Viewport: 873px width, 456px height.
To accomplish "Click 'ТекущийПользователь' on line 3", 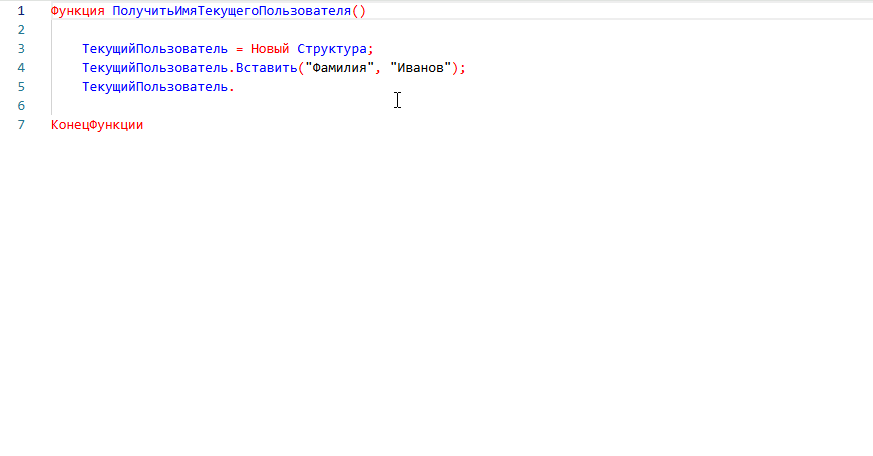I will point(155,49).
